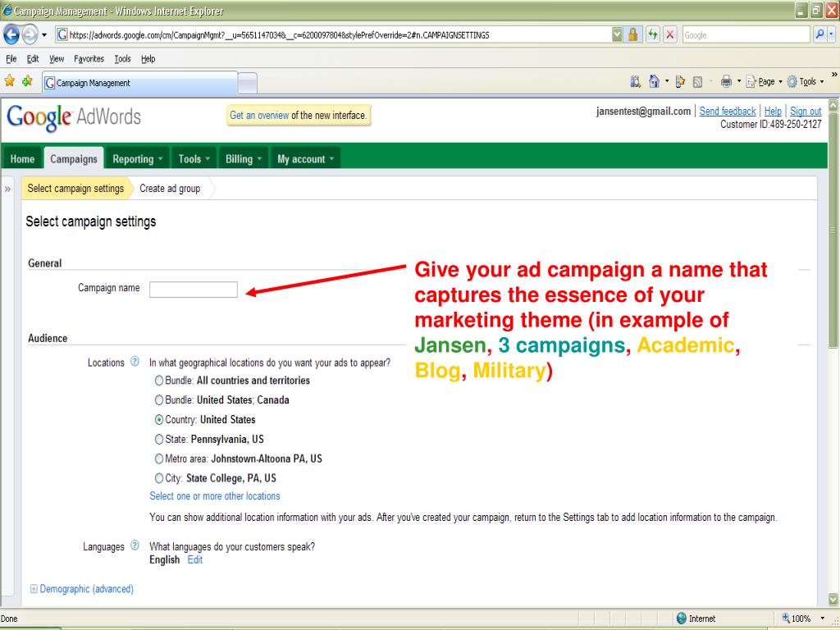This screenshot has width=840, height=630.
Task: Click the favorites-star document toolbar icon
Action: pyautogui.click(x=680, y=81)
